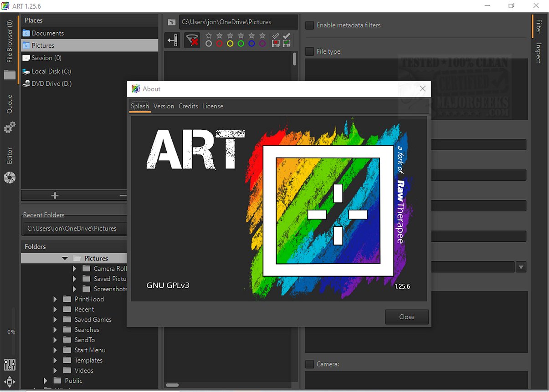Toggle the File type filter checkbox
This screenshot has width=549, height=392.
[309, 51]
